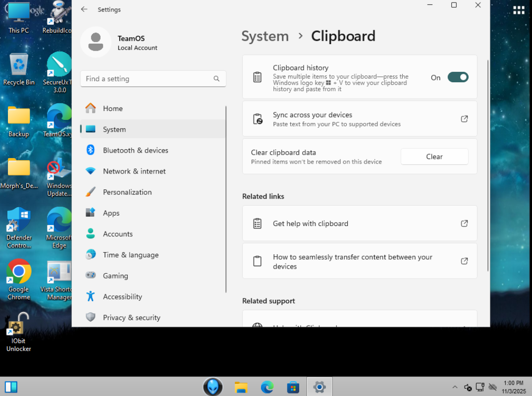Launch Microsoft Store from the taskbar
The height and width of the screenshot is (396, 532).
pos(293,387)
